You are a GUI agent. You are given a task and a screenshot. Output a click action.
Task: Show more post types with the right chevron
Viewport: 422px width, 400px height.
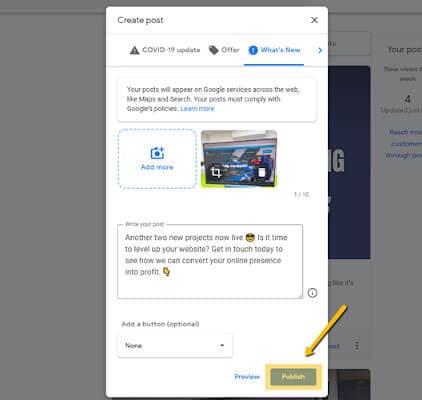(320, 50)
